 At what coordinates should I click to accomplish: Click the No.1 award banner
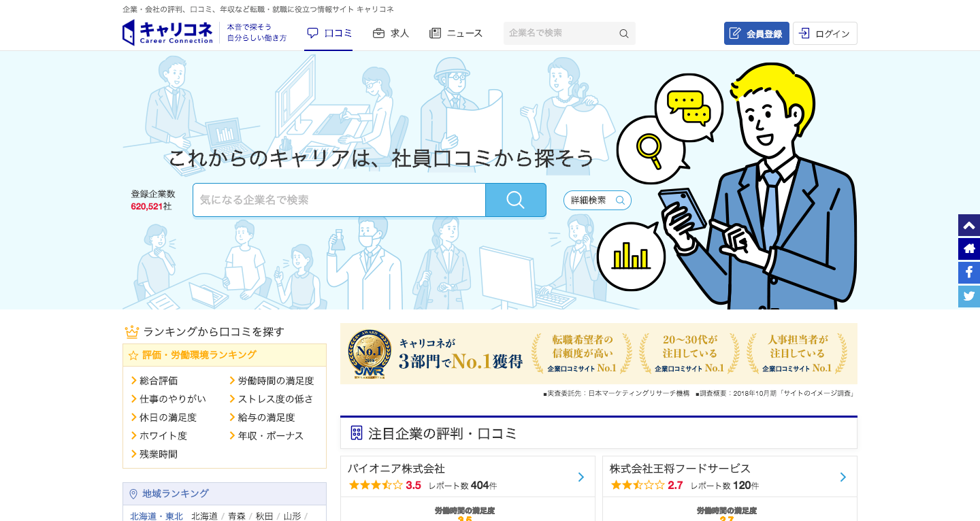click(x=599, y=354)
